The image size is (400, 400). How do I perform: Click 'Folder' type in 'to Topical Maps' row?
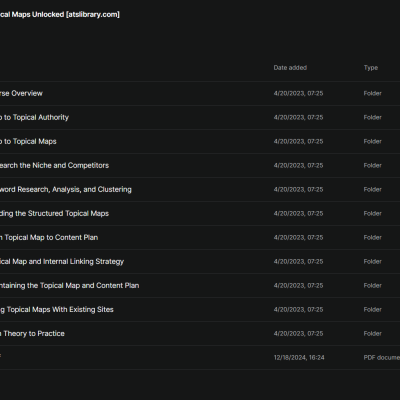click(372, 141)
